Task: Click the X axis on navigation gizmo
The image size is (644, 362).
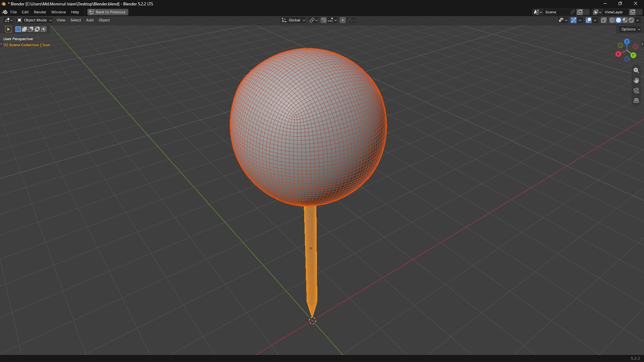Action: (x=618, y=54)
